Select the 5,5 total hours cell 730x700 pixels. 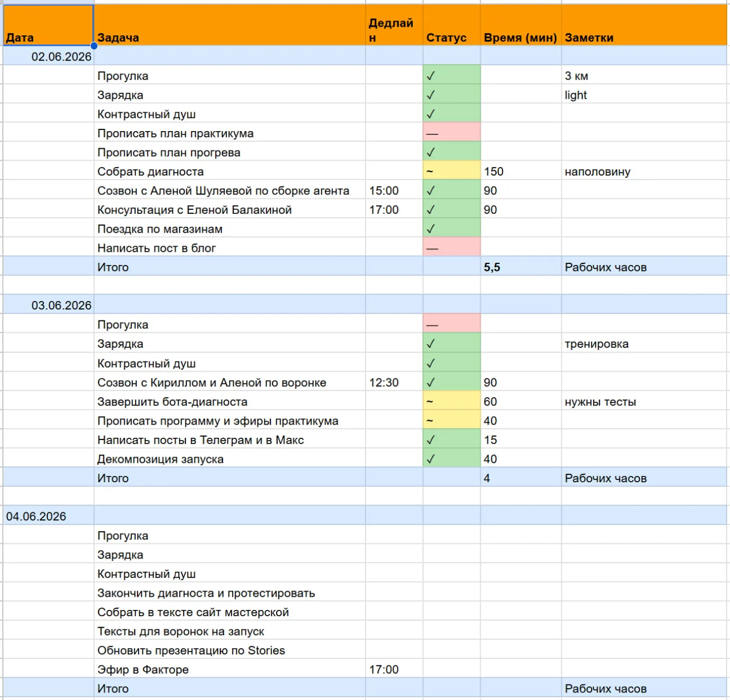(x=521, y=267)
